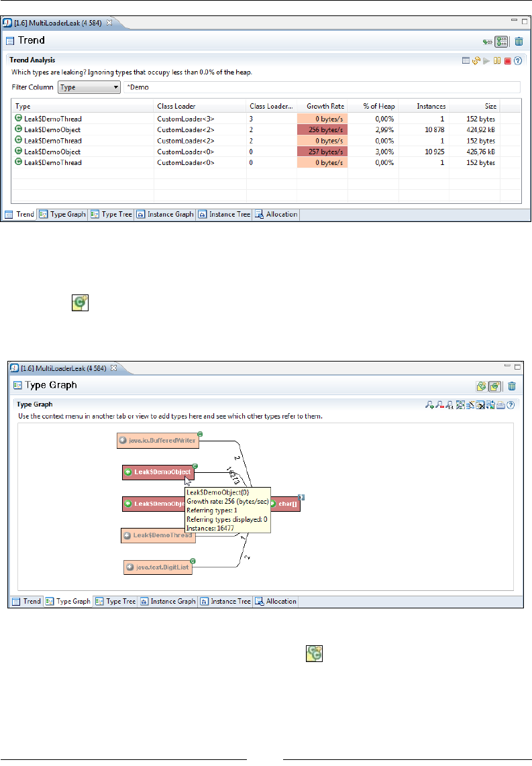Open the Filter Column Type dropdown
Image resolution: width=532 pixels, height=766 pixels.
pyautogui.click(x=89, y=87)
